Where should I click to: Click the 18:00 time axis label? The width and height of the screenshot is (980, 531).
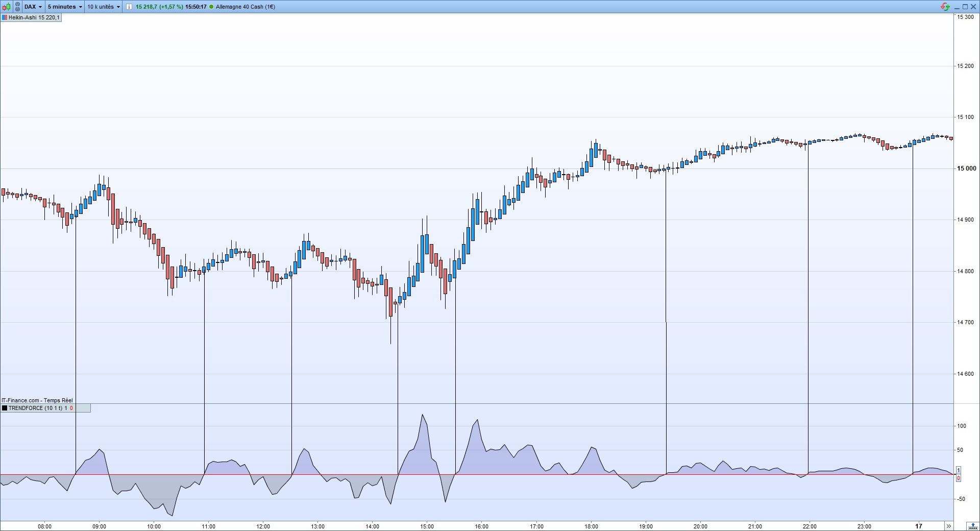click(x=591, y=526)
